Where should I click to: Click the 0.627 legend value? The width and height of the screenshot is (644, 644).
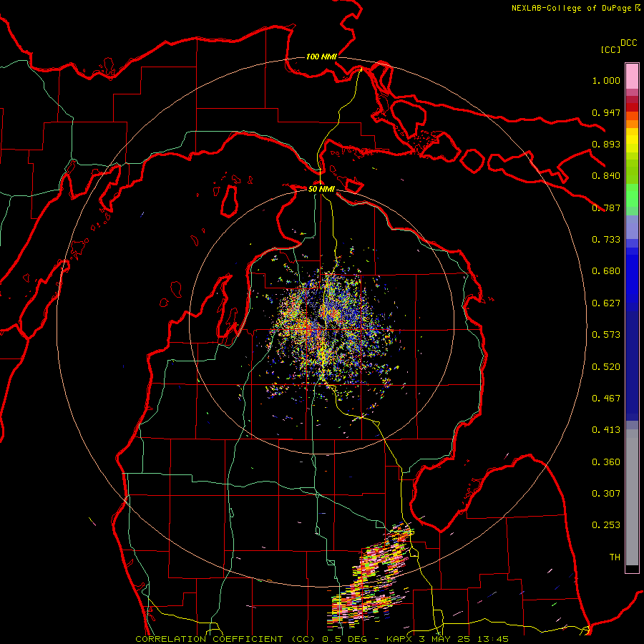coord(606,303)
